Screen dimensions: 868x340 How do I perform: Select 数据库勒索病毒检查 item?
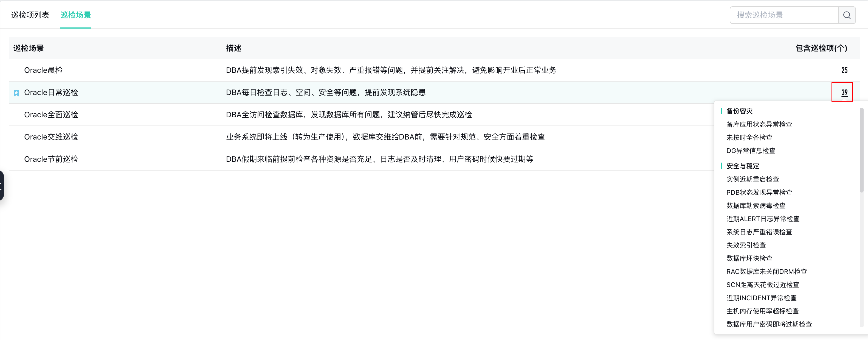click(756, 206)
